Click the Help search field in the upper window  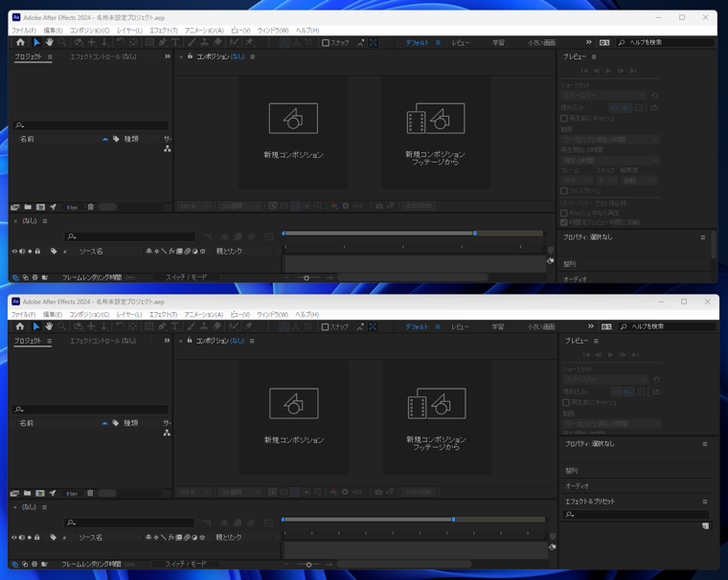point(665,43)
